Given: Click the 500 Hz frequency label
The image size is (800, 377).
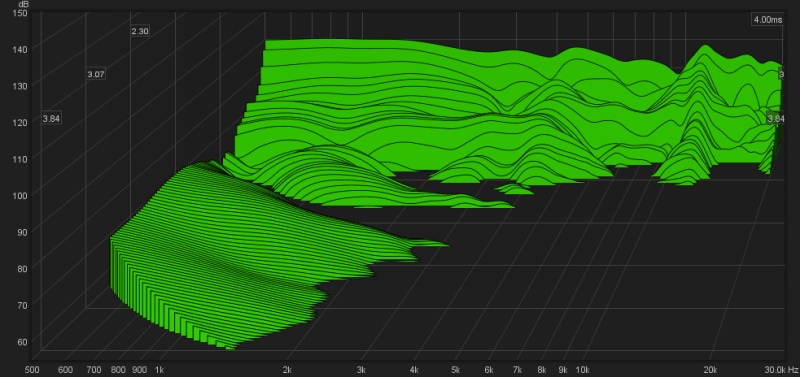Looking at the screenshot, I should point(32,369).
